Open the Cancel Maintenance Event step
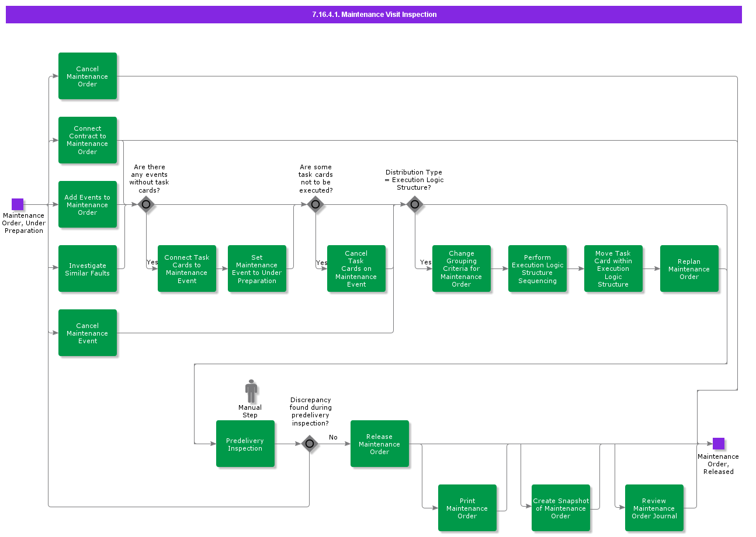756x537 pixels. (x=88, y=333)
